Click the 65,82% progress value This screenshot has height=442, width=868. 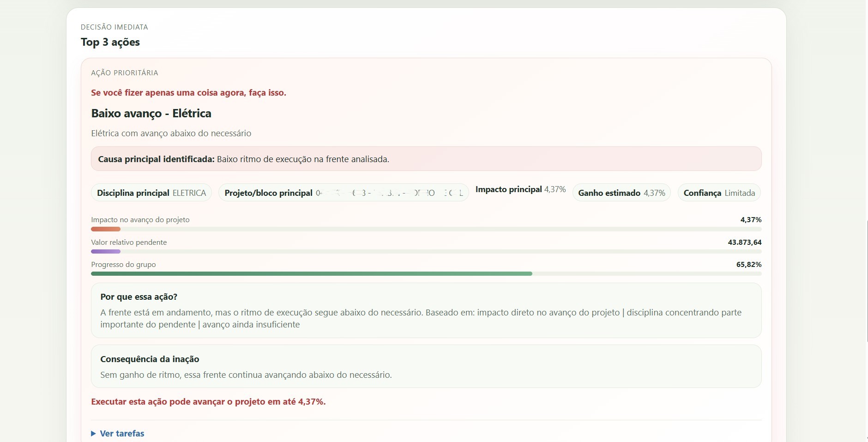click(748, 264)
